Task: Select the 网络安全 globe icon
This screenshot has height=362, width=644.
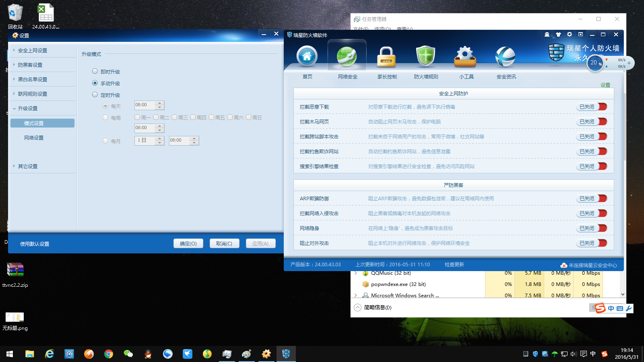Action: click(347, 56)
